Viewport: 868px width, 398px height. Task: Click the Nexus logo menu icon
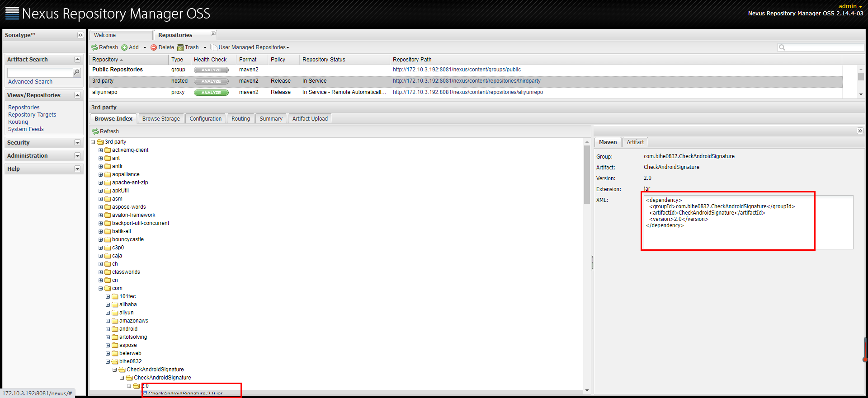click(x=12, y=14)
